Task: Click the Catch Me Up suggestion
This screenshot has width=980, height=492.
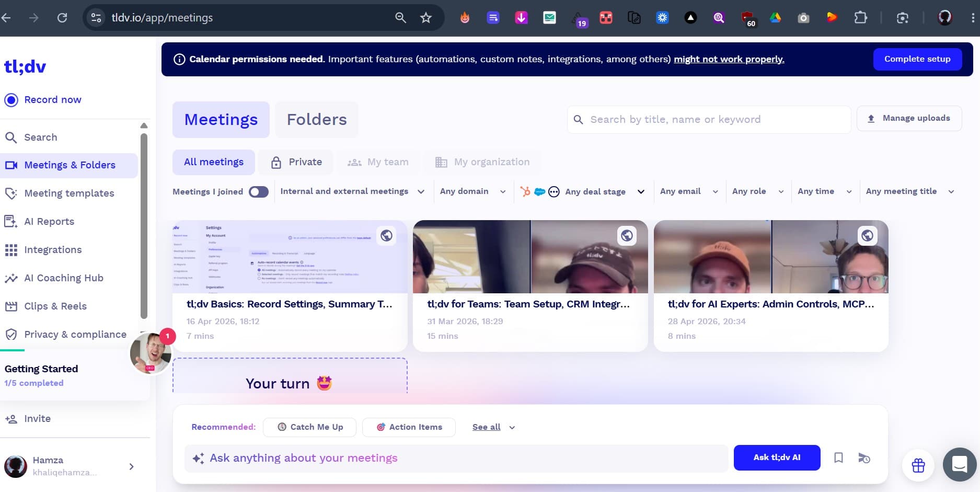Action: click(309, 427)
